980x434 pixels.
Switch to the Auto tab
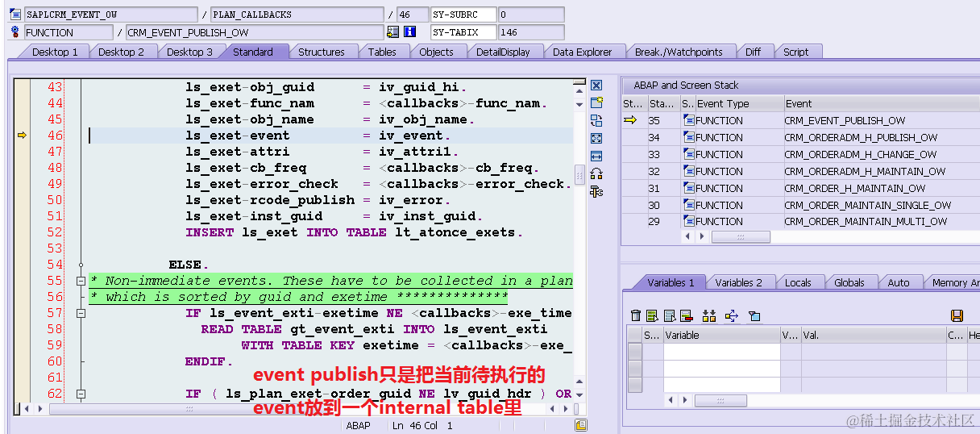pos(898,282)
